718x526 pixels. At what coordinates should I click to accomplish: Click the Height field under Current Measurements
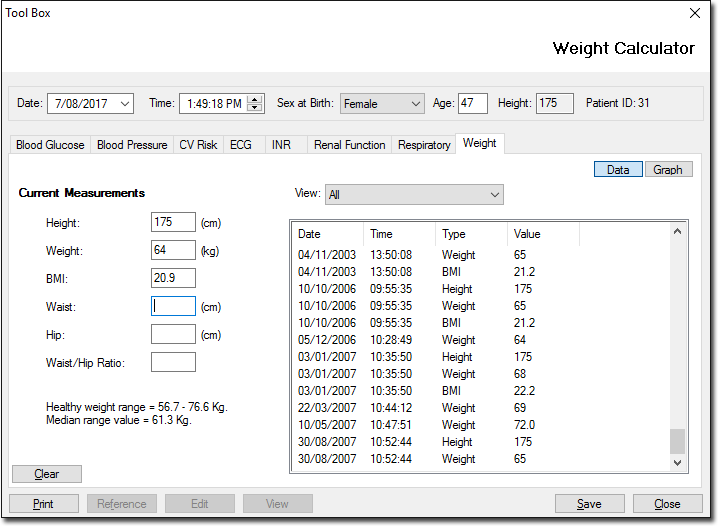pyautogui.click(x=173, y=222)
